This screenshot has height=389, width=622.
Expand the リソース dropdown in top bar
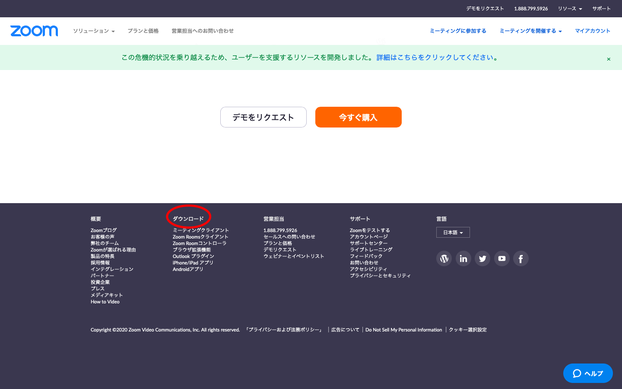coord(570,9)
